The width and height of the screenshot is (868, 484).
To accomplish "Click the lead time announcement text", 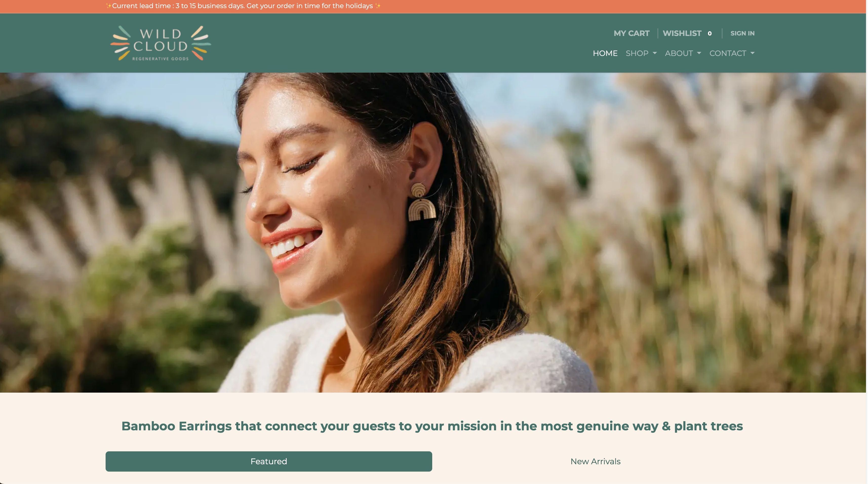I will click(x=243, y=6).
